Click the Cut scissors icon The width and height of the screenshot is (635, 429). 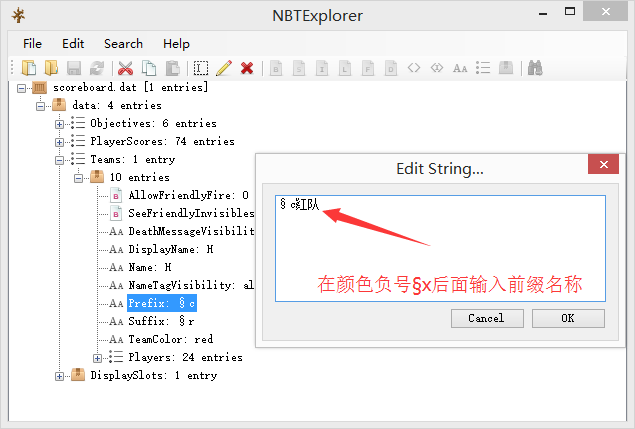click(x=126, y=68)
